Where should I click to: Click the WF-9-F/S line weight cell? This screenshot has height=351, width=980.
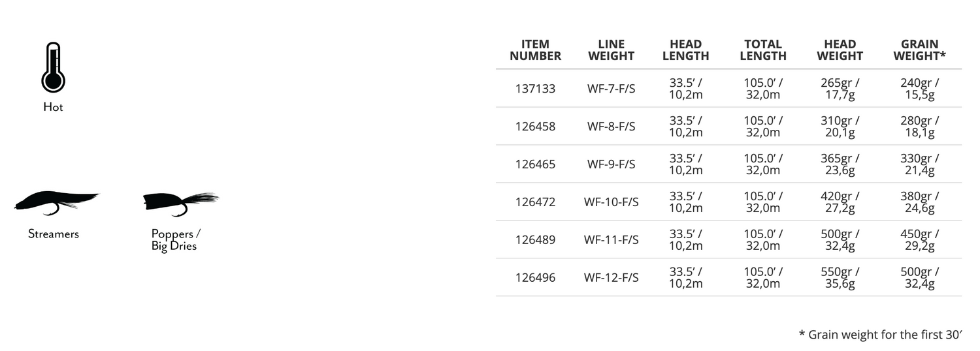(611, 164)
